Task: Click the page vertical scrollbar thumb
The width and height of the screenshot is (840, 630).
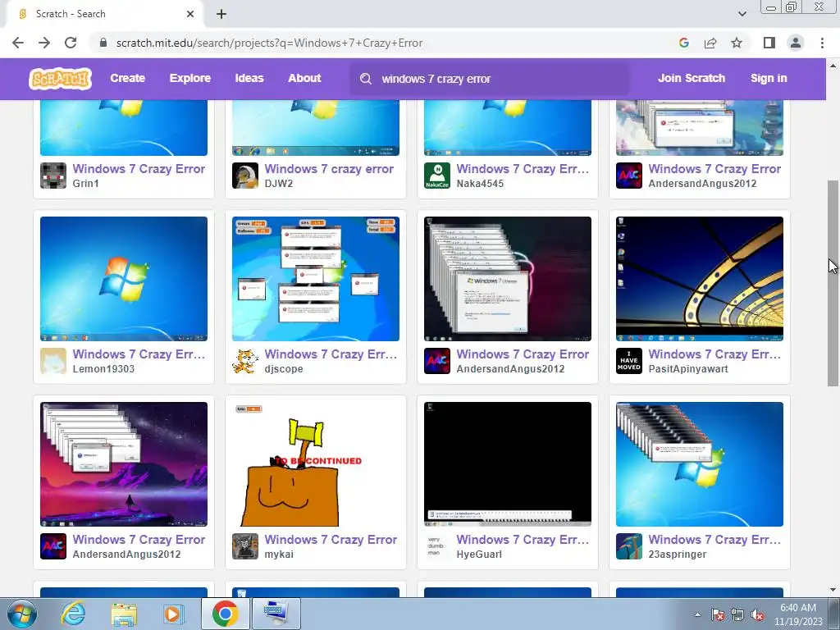Action: pyautogui.click(x=833, y=283)
